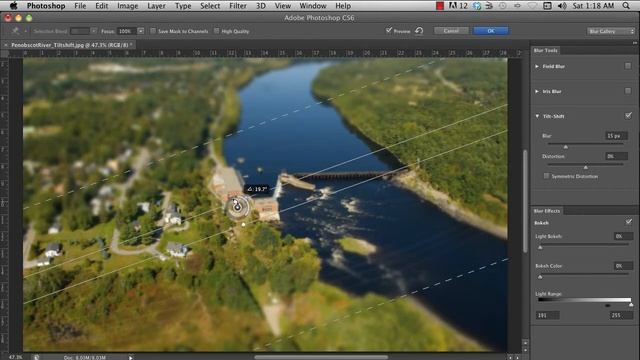Open the Layer menu
Viewport: 640px width, 360px height.
[x=156, y=6]
